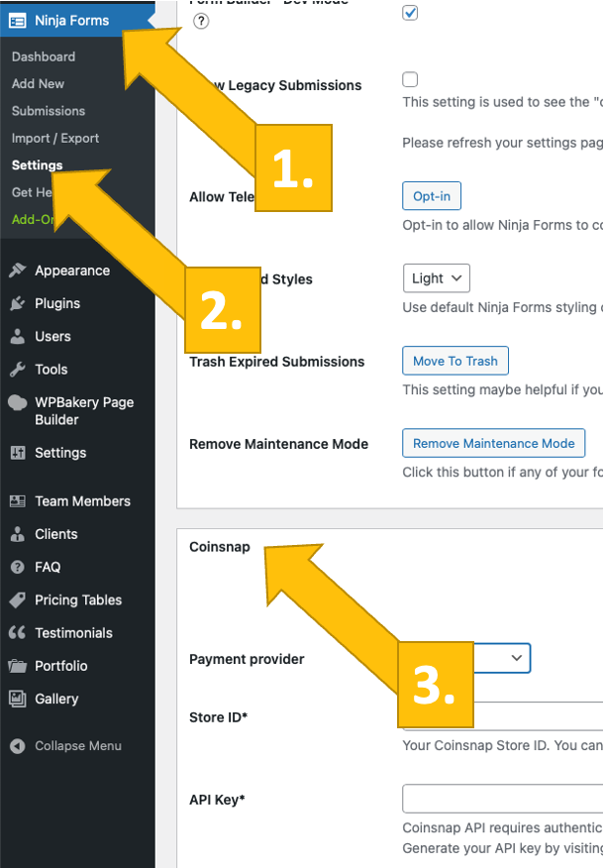The height and width of the screenshot is (868, 605).
Task: Open the Plugins menu
Action: click(57, 303)
